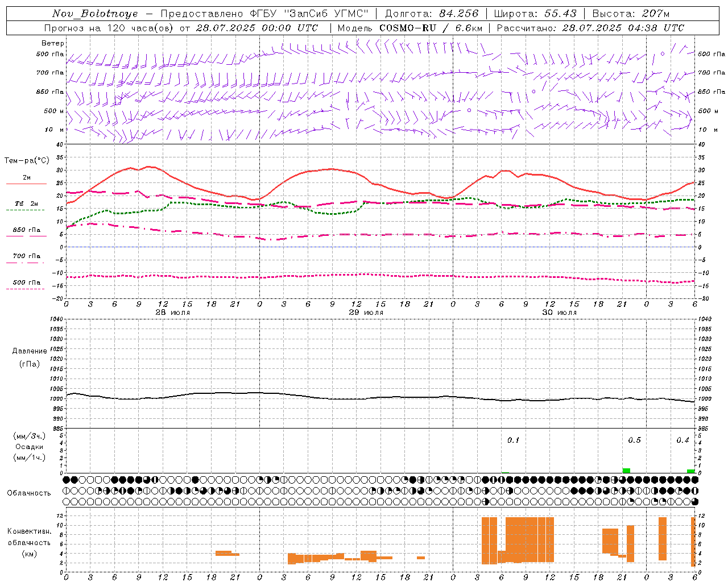
Task: Click the 500 гПа temperature legend label
Action: coord(27,282)
